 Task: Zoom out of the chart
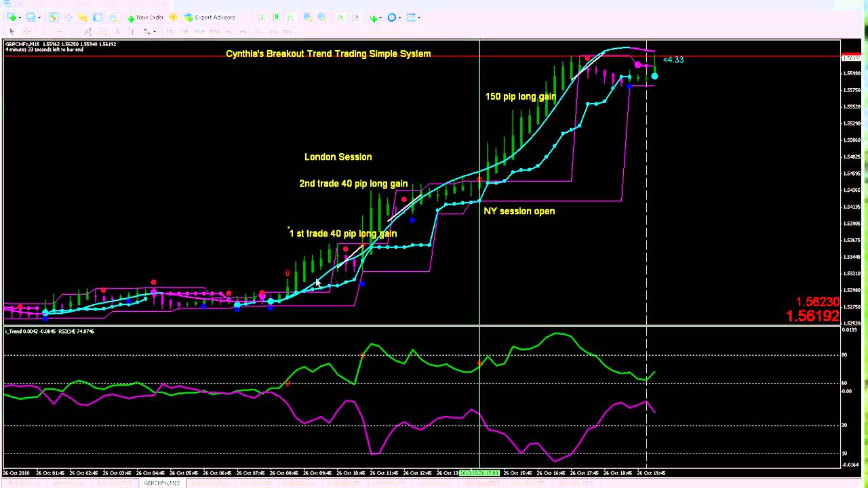click(x=321, y=18)
